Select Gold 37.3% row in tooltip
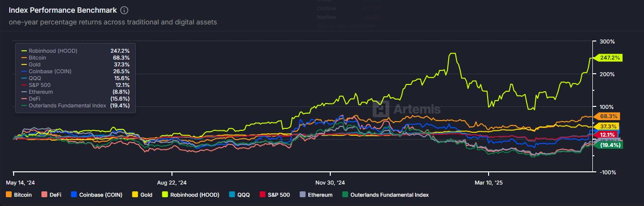 (x=75, y=64)
